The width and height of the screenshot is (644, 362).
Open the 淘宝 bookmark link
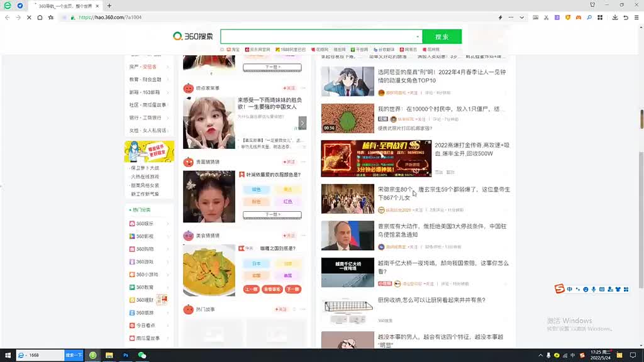pos(235,49)
